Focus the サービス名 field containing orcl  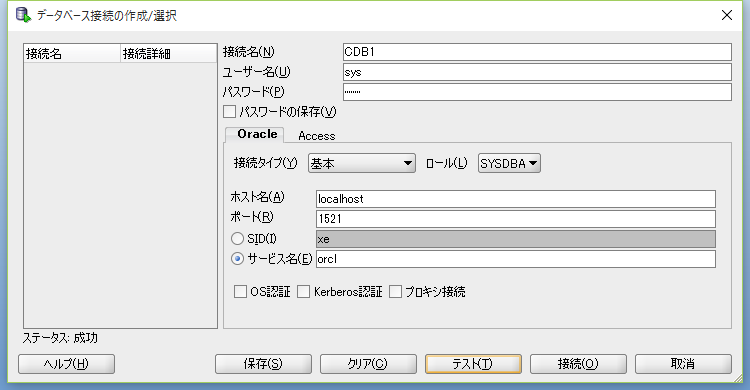[516, 259]
